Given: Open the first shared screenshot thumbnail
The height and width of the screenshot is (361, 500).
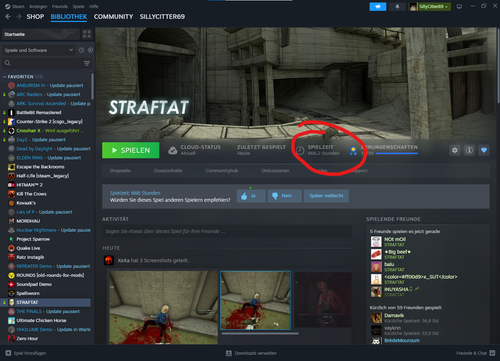Looking at the screenshot, I should 164,307.
